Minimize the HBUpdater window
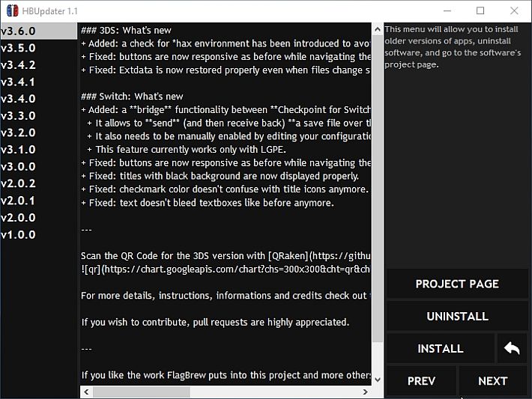This screenshot has height=399, width=532. [x=447, y=10]
